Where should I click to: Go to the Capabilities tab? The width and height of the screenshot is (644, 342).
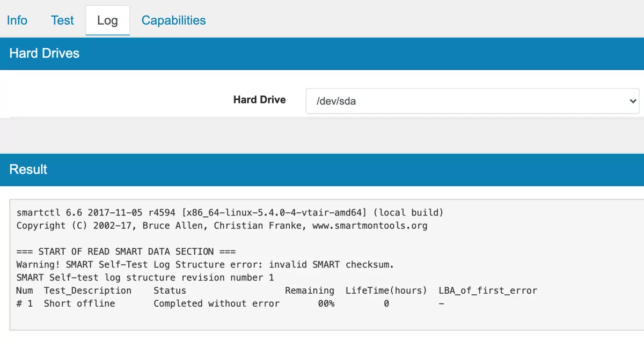[173, 20]
